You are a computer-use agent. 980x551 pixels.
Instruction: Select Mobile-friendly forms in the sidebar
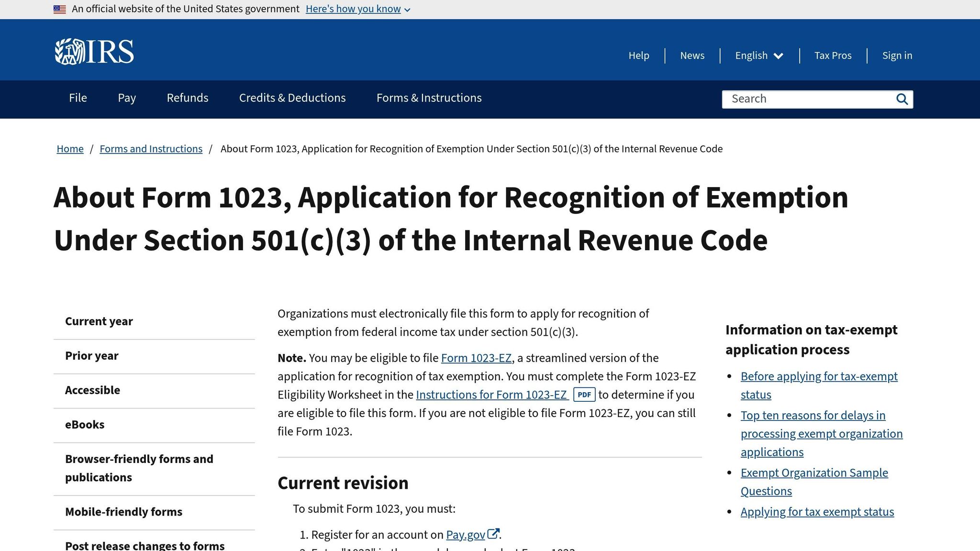point(123,512)
